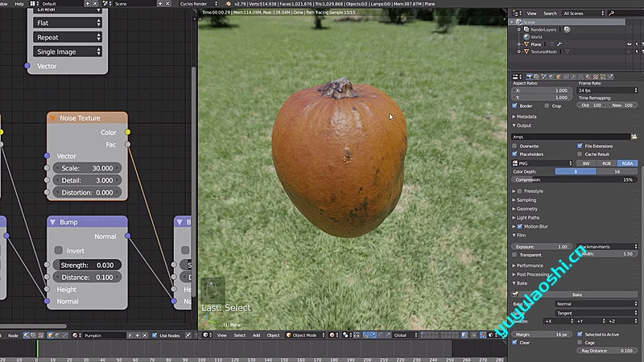Click the render layer icon beside RenderLayers

(x=567, y=30)
